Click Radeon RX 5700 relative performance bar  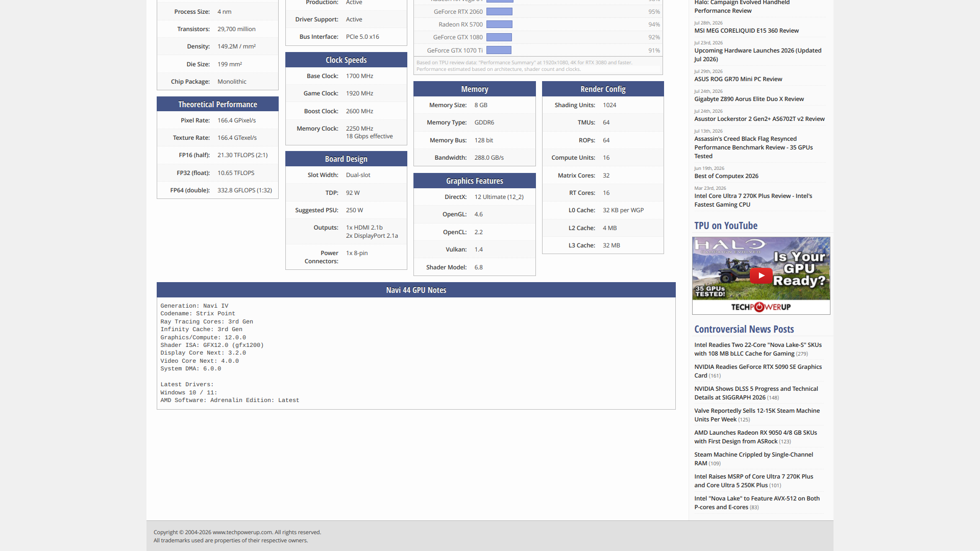(x=499, y=24)
